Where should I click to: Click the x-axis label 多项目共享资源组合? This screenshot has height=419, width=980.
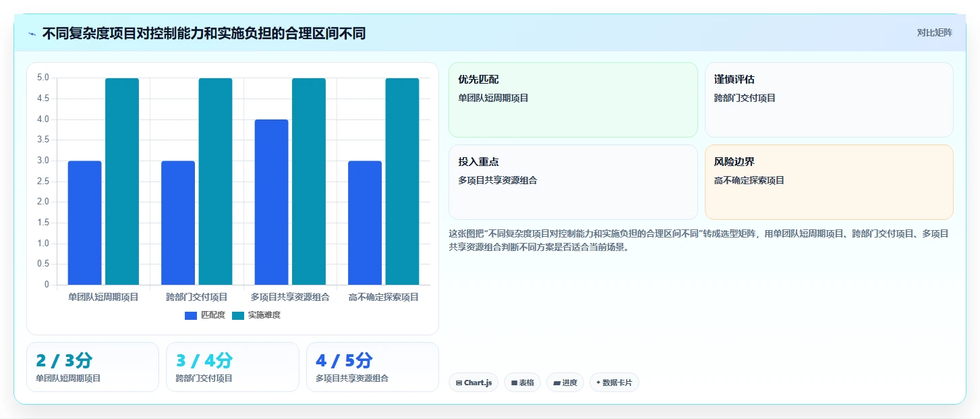click(290, 297)
